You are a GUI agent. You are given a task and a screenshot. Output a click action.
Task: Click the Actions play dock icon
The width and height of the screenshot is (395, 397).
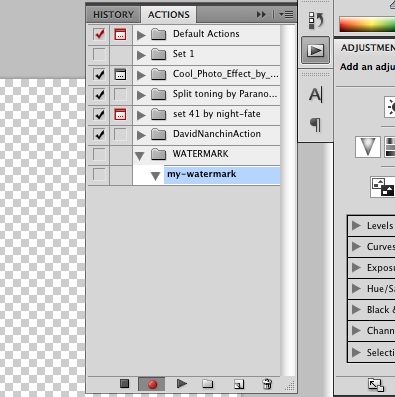(x=315, y=51)
